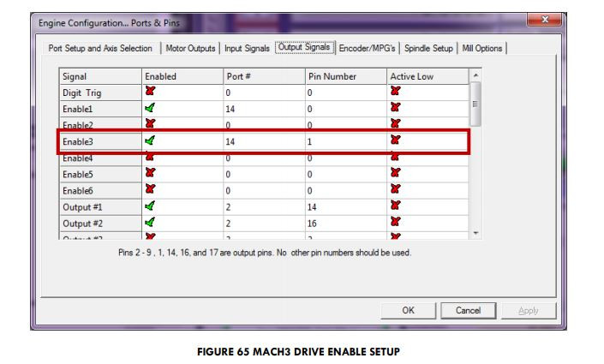Click Port # cell of Output #2
604x364 pixels.
(264, 224)
